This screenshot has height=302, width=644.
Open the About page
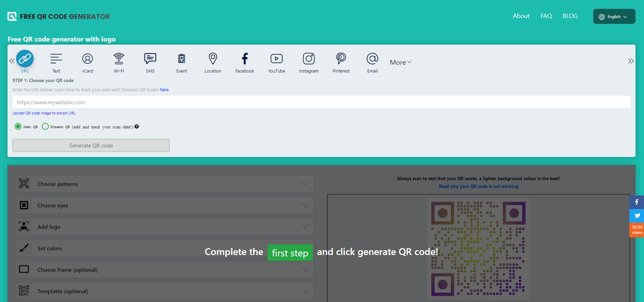(x=521, y=16)
